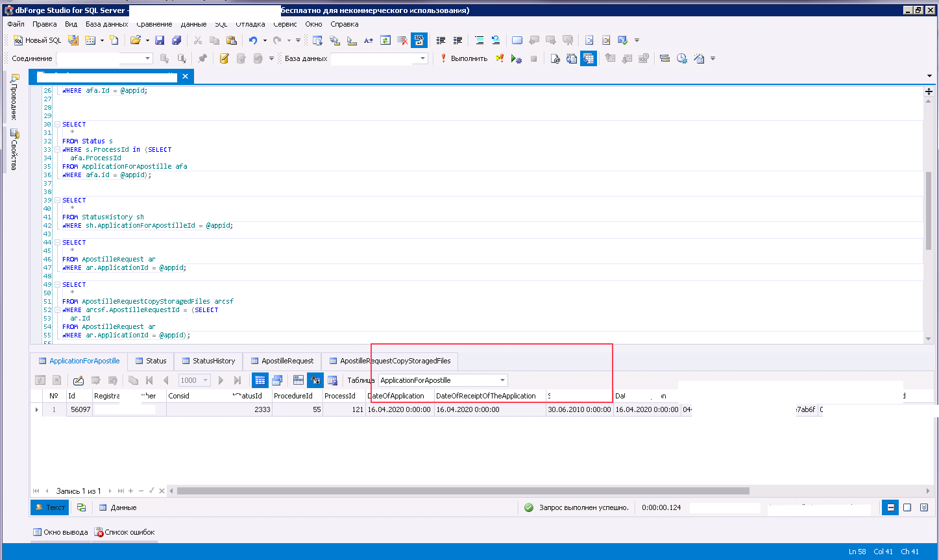Open the 1000 page size dropdown
Viewport: 939px width, 560px height.
pyautogui.click(x=205, y=380)
